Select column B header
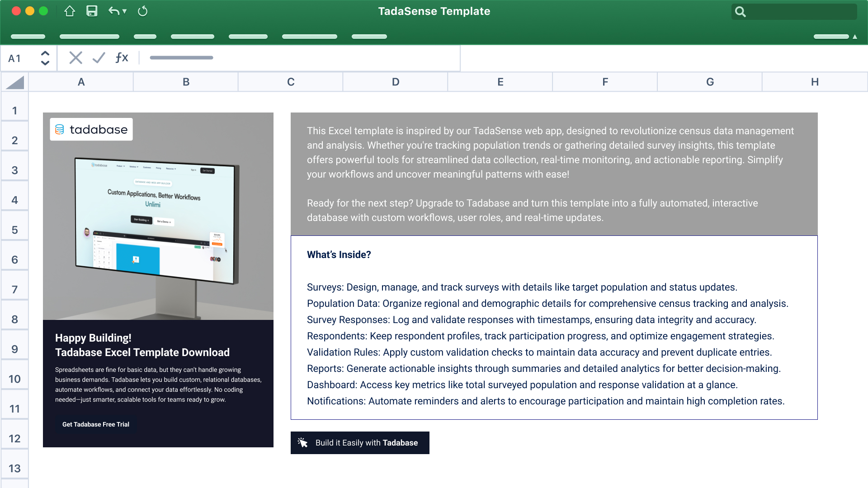The height and width of the screenshot is (488, 868). point(186,82)
